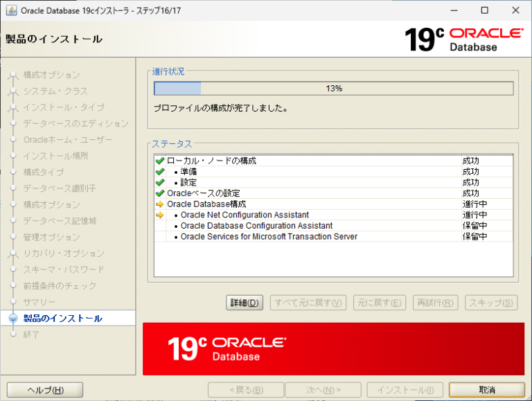Click 保留中 status of Oracle Database Configuration Assistant
Screen dimensions: 532x401
pos(475,226)
